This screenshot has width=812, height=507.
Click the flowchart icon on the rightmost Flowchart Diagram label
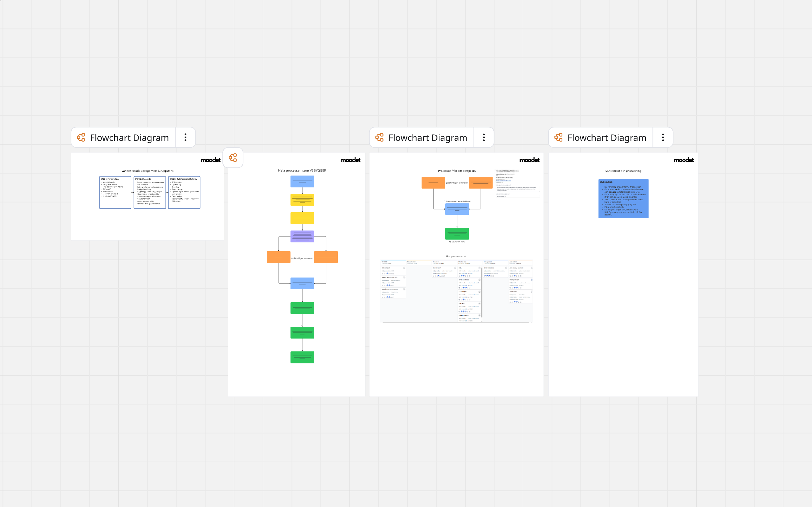[559, 138]
